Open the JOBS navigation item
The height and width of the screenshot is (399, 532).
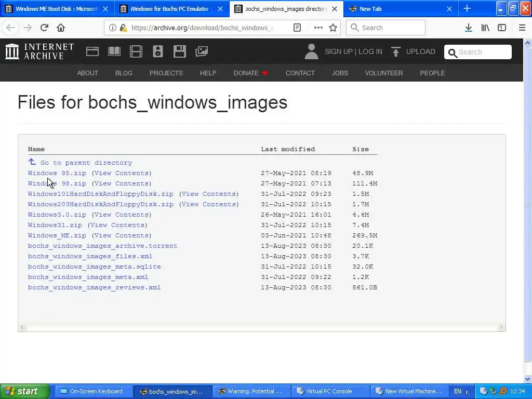click(340, 73)
